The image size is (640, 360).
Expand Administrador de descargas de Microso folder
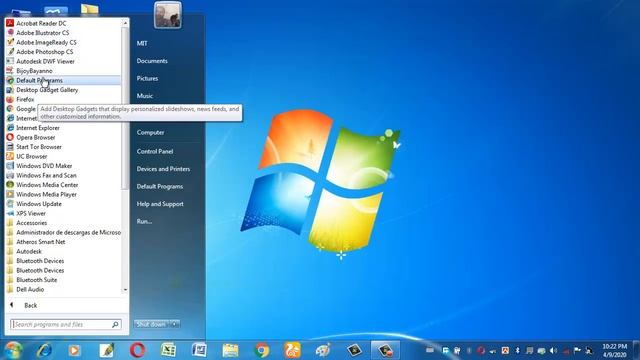click(x=63, y=232)
